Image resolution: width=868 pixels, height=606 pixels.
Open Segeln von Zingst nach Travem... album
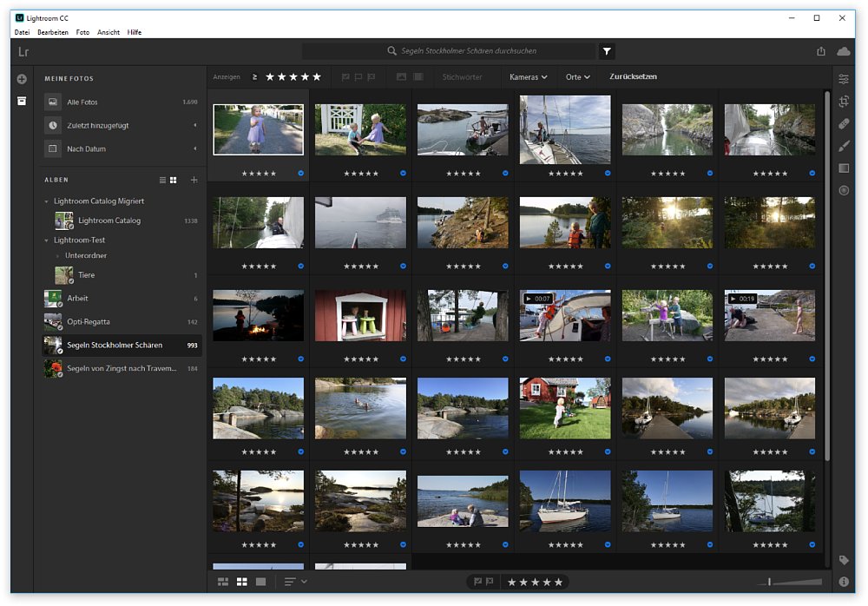click(x=122, y=368)
